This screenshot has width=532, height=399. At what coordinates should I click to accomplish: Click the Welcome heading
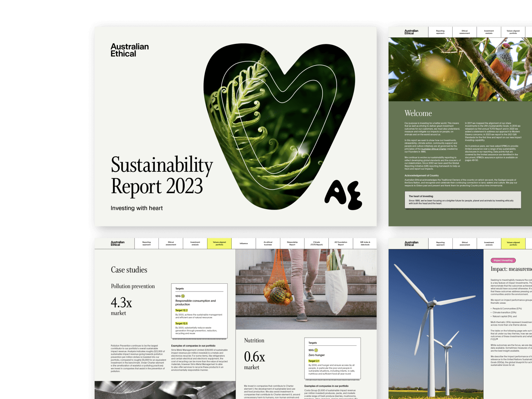click(418, 113)
